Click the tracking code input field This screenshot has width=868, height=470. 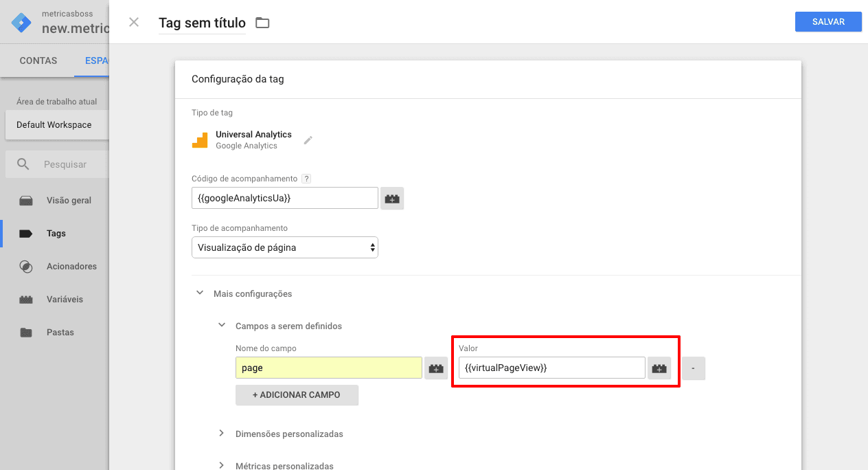point(284,198)
